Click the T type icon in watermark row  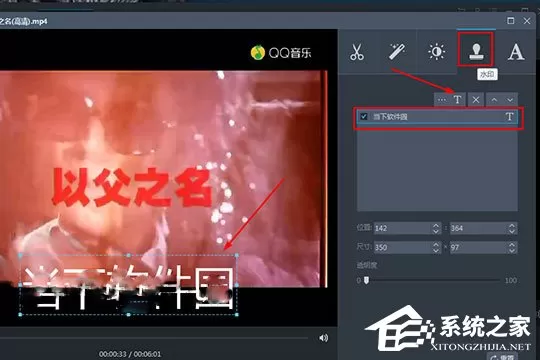point(509,117)
